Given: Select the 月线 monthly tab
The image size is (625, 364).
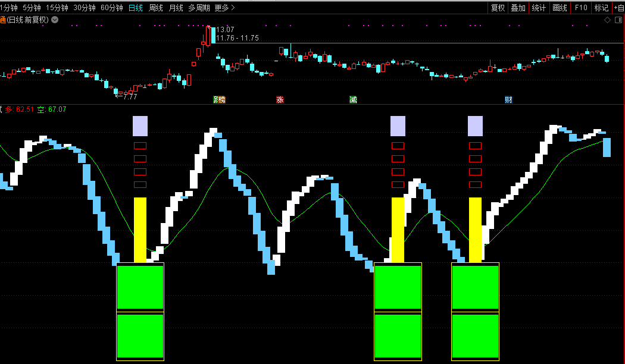Looking at the screenshot, I should tap(176, 8).
